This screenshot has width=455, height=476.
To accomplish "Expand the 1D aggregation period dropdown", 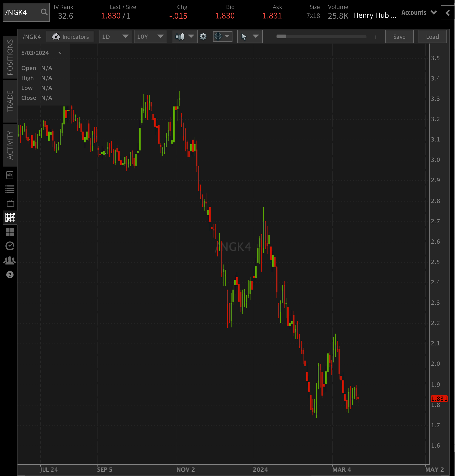I will click(x=115, y=37).
